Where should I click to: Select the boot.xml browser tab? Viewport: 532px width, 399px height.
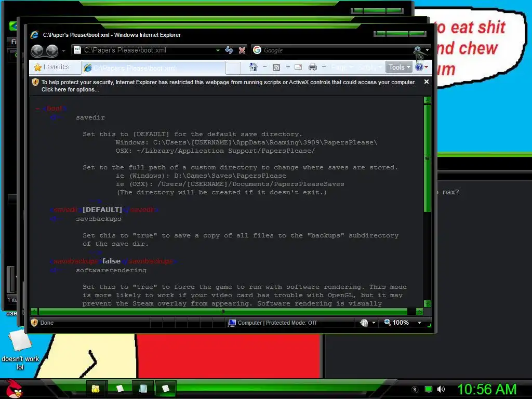[153, 68]
